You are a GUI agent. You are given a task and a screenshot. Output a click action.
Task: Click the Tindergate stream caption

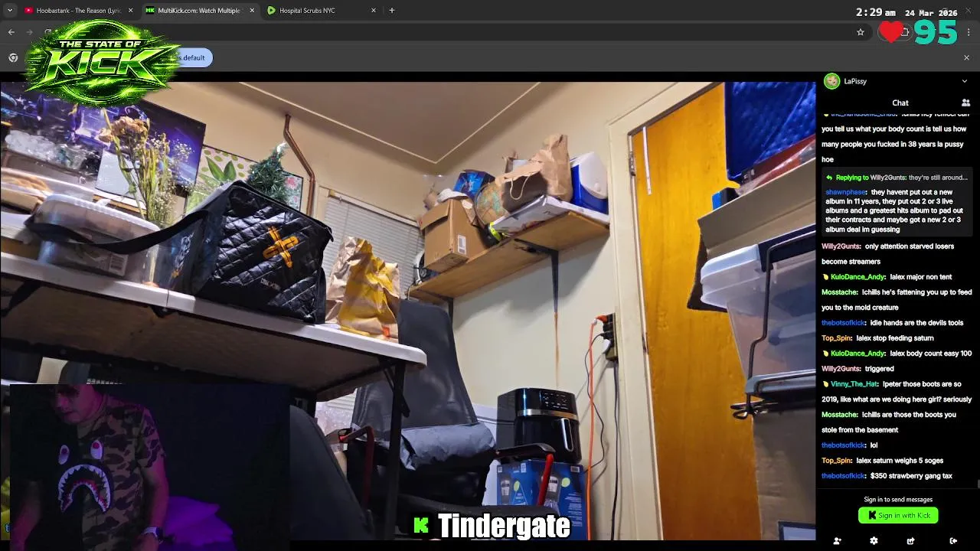point(504,527)
